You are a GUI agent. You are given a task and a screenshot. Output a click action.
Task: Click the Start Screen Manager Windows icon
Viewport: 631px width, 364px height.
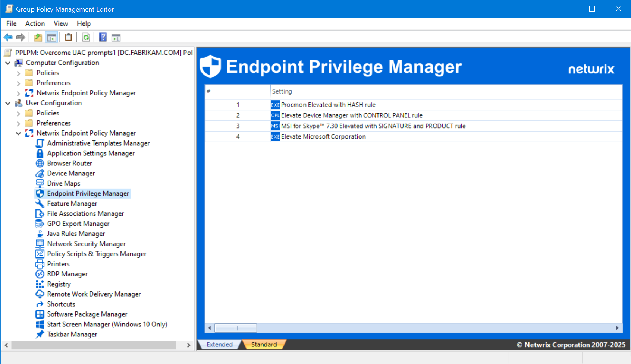pyautogui.click(x=40, y=324)
